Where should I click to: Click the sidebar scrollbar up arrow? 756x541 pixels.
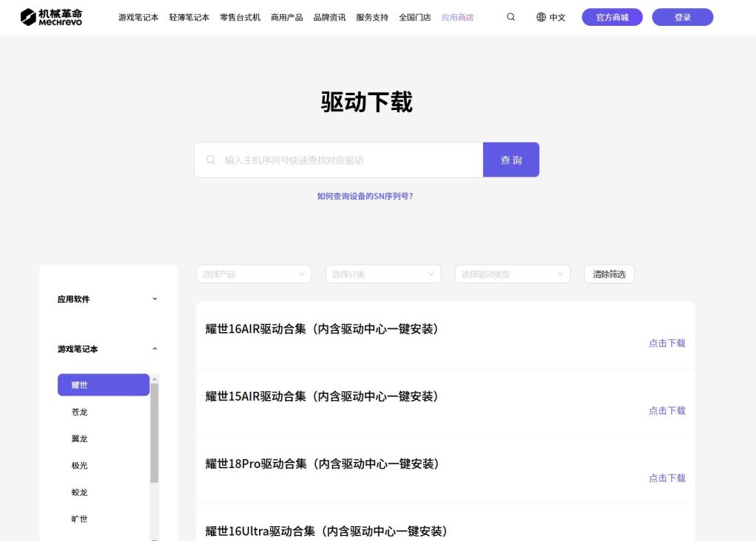click(154, 379)
